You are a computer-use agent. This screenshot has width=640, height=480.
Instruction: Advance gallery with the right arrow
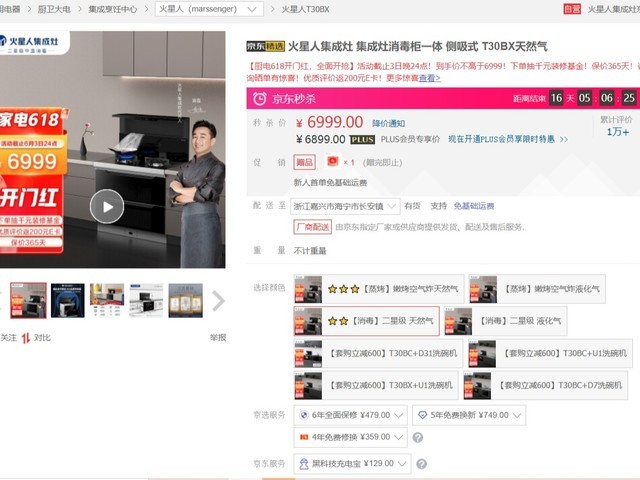pyautogui.click(x=218, y=301)
